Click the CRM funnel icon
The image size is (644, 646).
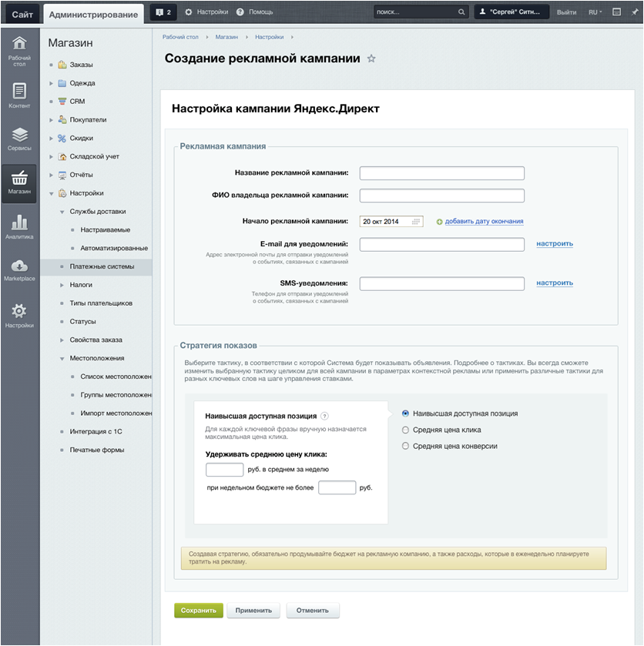point(62,101)
